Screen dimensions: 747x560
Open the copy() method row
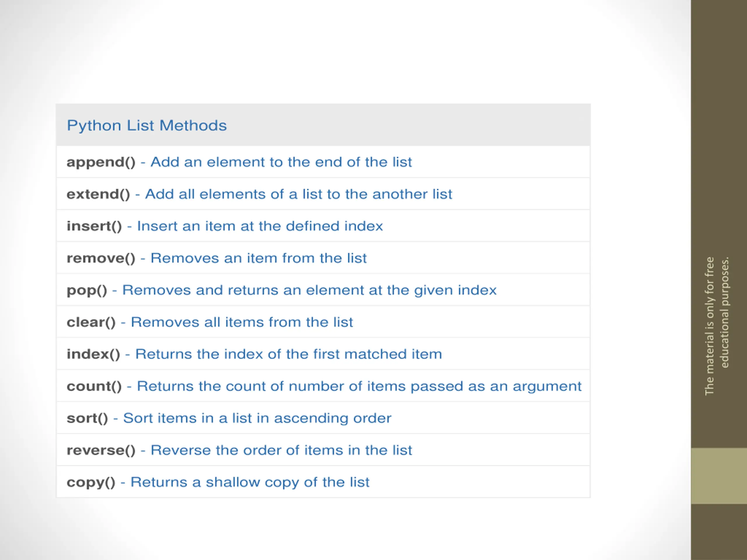click(323, 482)
